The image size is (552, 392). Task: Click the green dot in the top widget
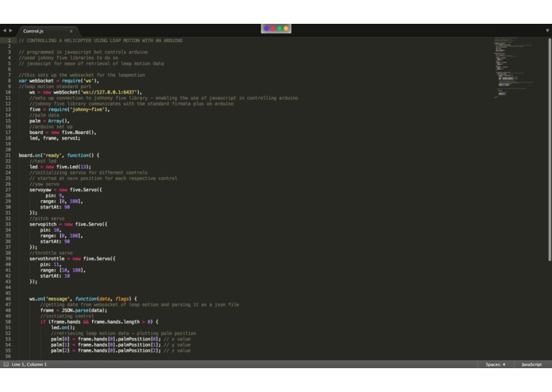[x=280, y=29]
